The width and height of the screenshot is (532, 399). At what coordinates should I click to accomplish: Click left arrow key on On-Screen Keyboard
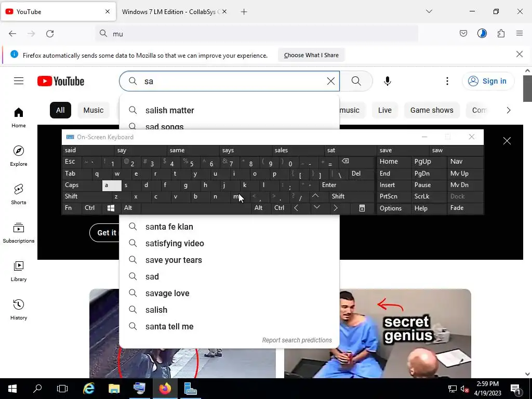point(296,208)
